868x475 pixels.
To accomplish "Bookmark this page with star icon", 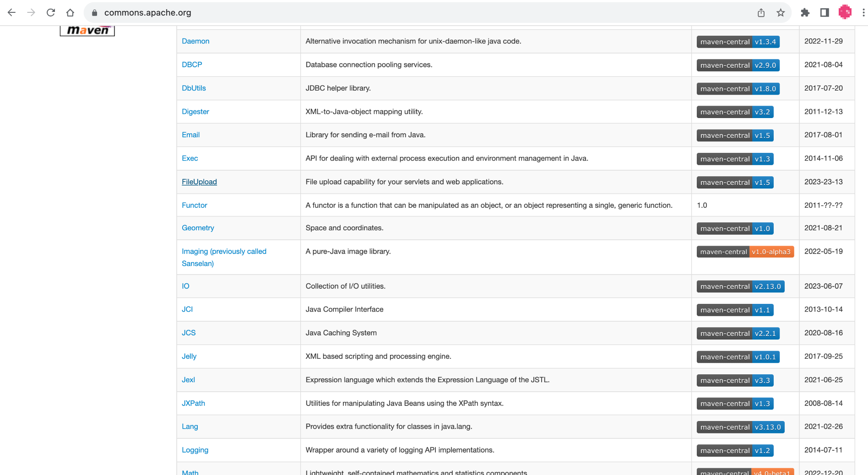I will 781,13.
